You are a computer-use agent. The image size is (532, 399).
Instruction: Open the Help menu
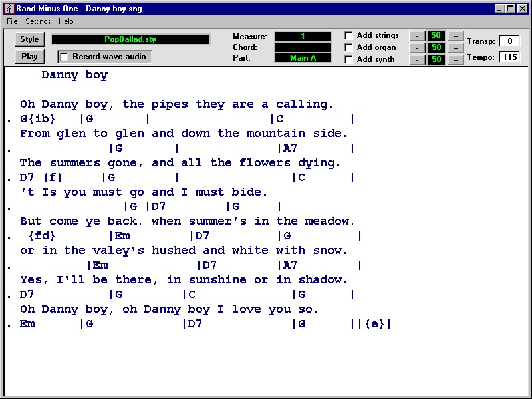[x=65, y=21]
